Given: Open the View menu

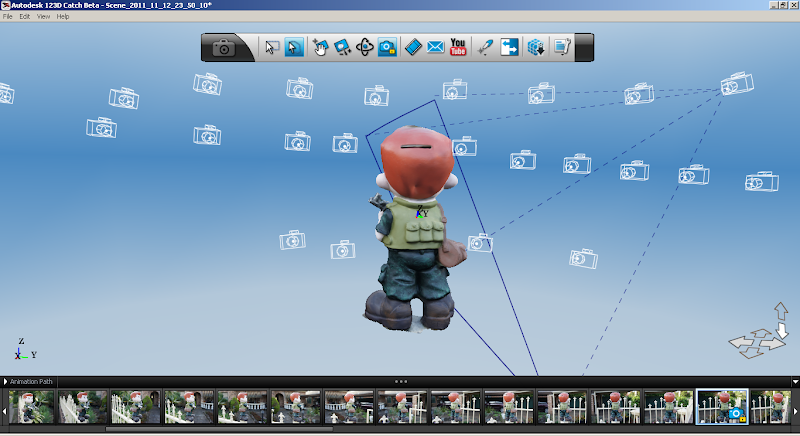Looking at the screenshot, I should [43, 17].
